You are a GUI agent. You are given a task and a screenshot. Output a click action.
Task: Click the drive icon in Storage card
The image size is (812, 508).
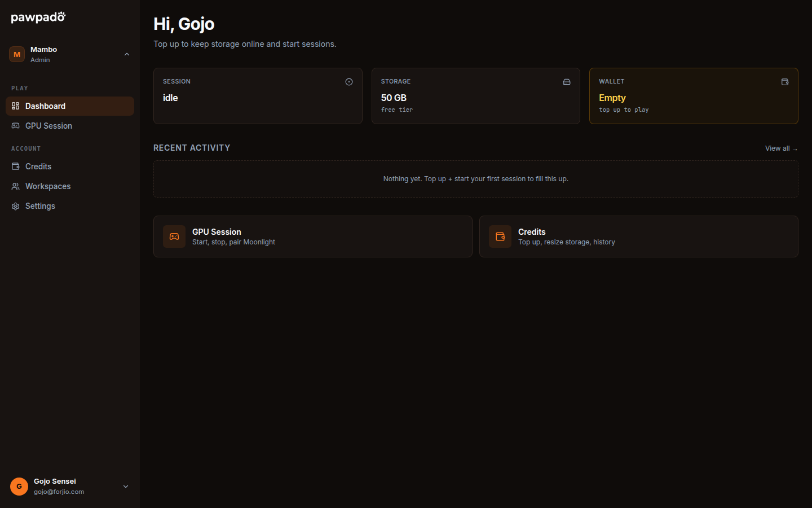click(x=567, y=82)
